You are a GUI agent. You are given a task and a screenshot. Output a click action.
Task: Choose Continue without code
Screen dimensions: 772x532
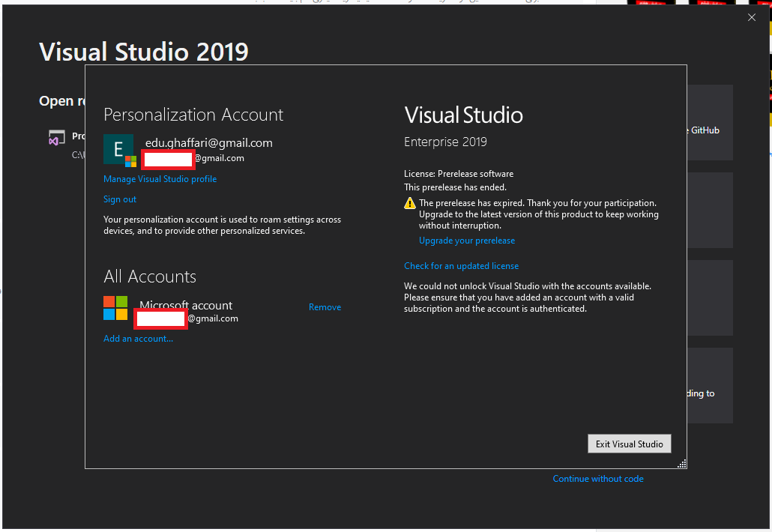click(x=597, y=479)
